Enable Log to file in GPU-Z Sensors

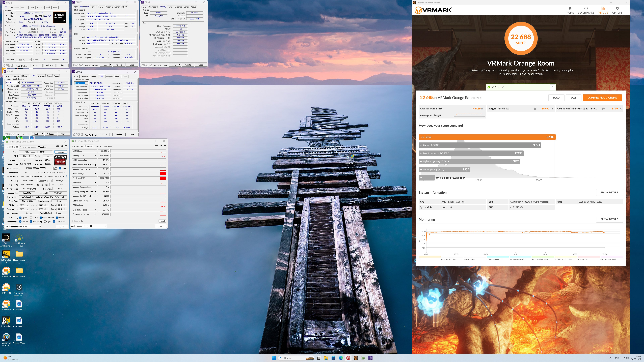[73, 221]
